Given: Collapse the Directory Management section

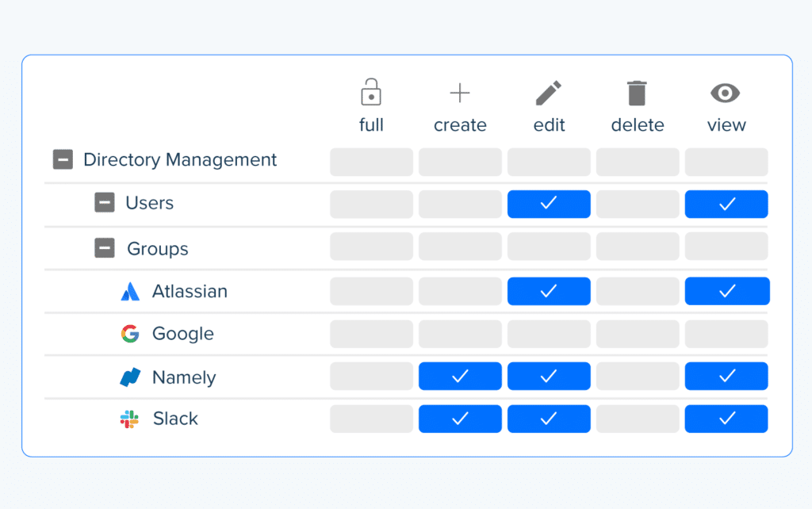Looking at the screenshot, I should (63, 159).
